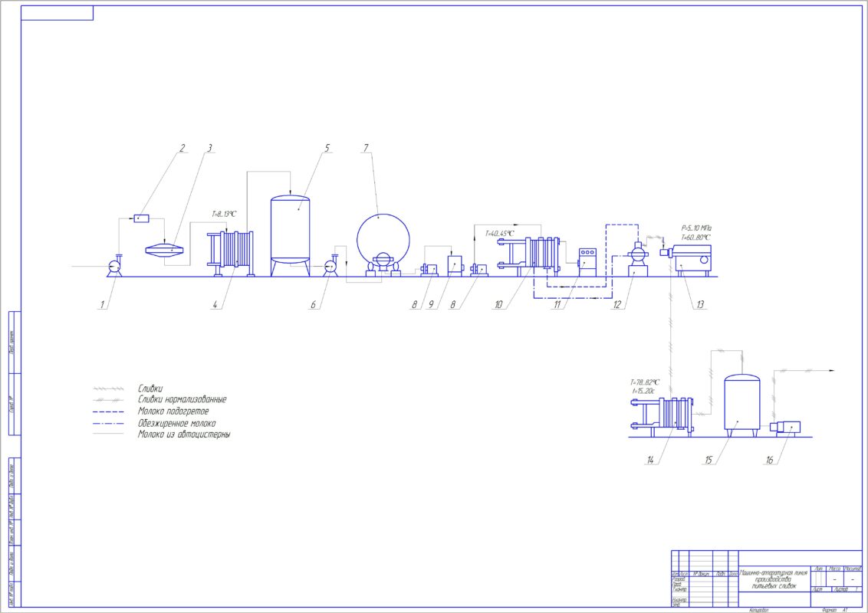Click callout number 5 above the vertical tank
The image size is (868, 613).
327,149
